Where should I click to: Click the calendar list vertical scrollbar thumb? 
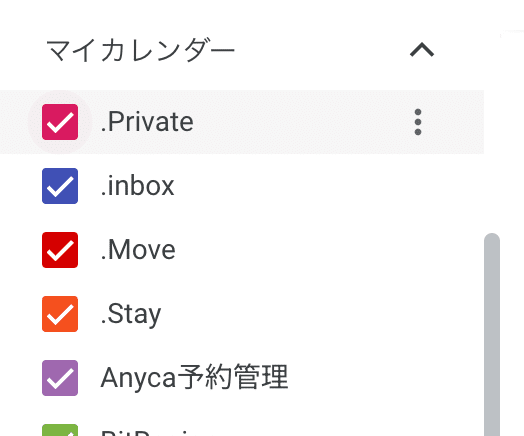pyautogui.click(x=492, y=334)
